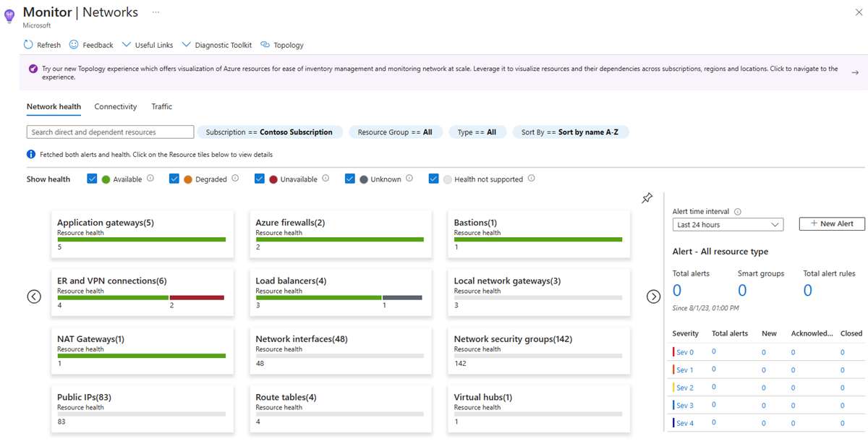Image resolution: width=868 pixels, height=444 pixels.
Task: Open the Traffic tab
Action: pos(161,106)
